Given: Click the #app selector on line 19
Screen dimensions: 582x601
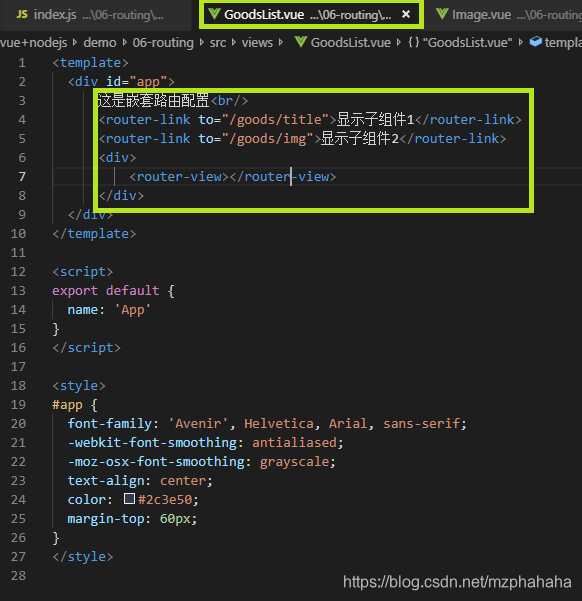Looking at the screenshot, I should tap(67, 405).
